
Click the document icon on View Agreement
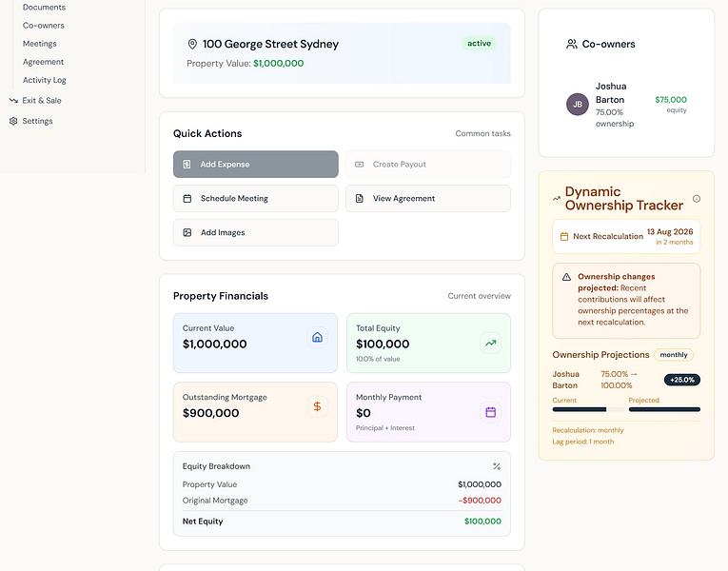pos(360,199)
